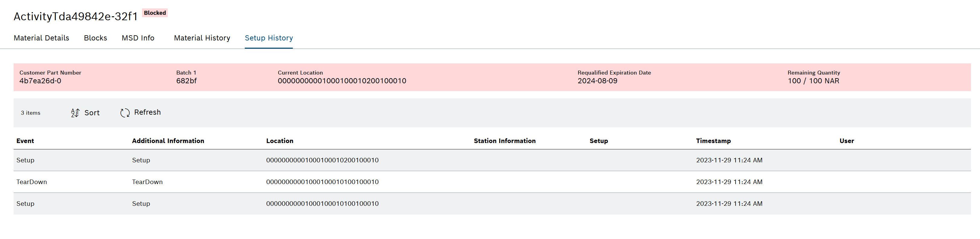Select the Setup History tab

pos(269,38)
